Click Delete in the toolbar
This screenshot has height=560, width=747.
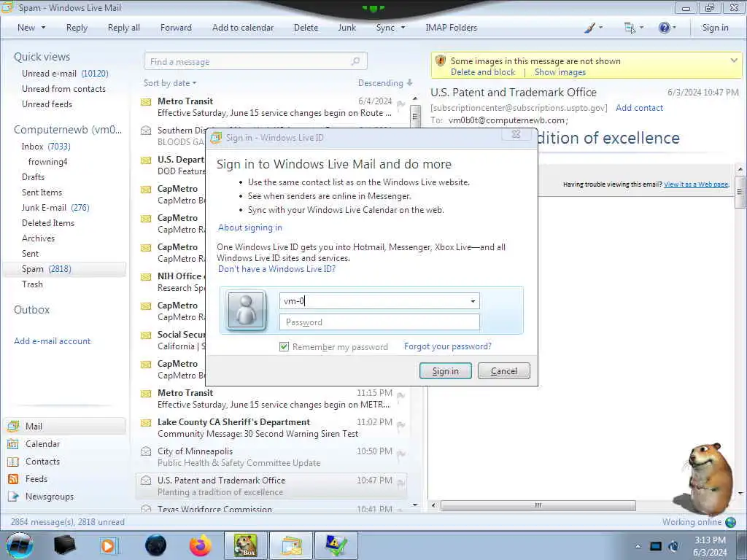306,28
